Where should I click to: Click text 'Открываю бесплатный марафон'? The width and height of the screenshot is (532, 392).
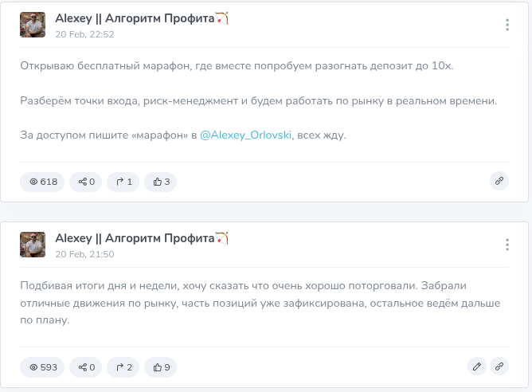coord(106,66)
